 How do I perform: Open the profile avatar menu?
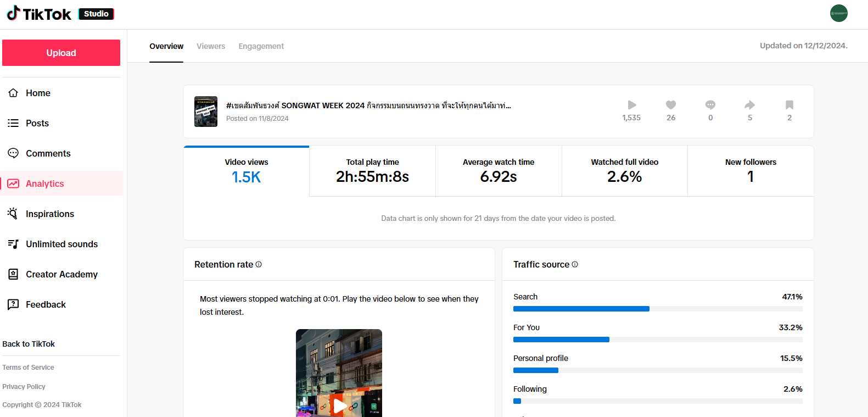pos(838,13)
